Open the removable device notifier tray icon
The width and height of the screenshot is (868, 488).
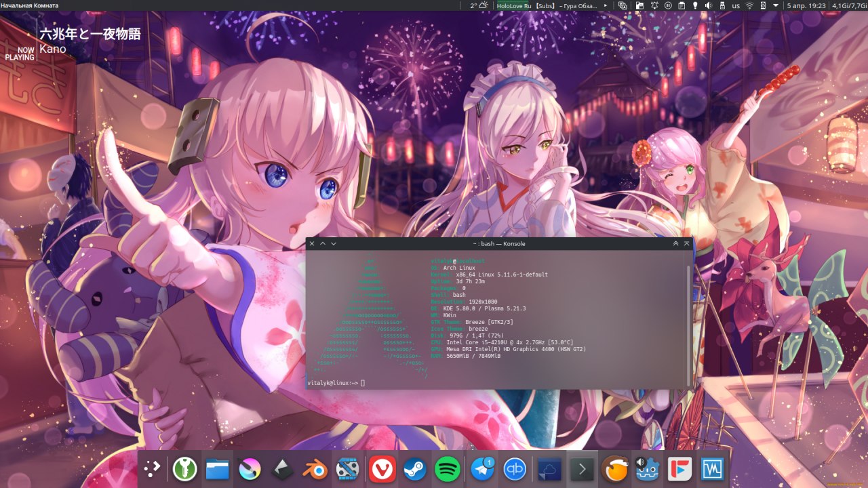click(722, 5)
